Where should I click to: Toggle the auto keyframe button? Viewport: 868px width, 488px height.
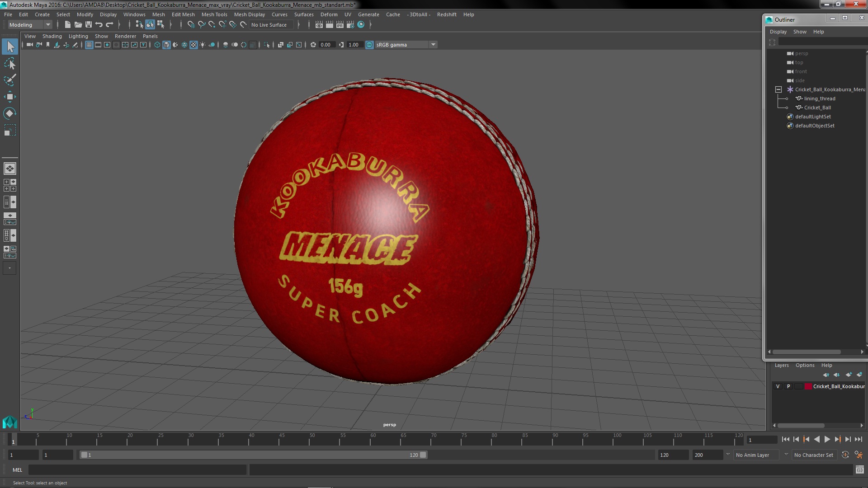point(845,455)
